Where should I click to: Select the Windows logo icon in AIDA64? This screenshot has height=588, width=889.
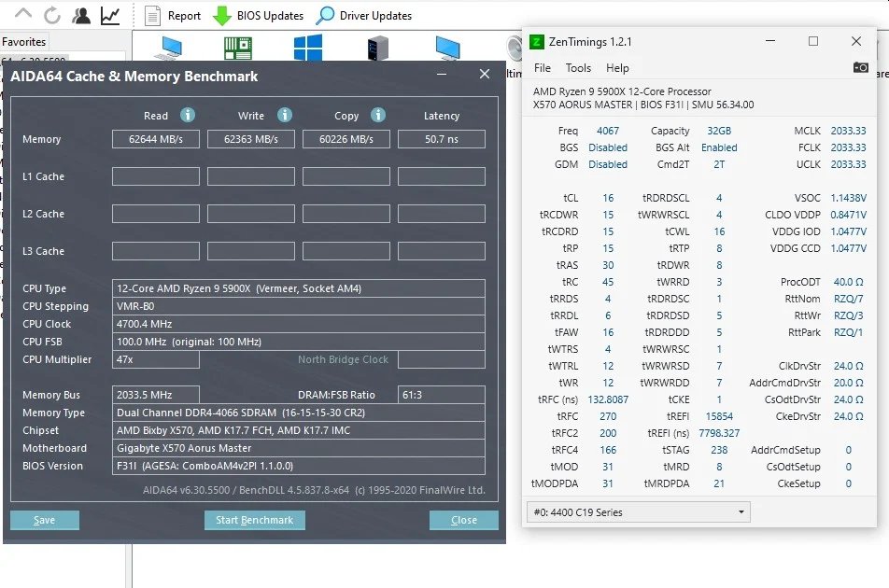308,47
